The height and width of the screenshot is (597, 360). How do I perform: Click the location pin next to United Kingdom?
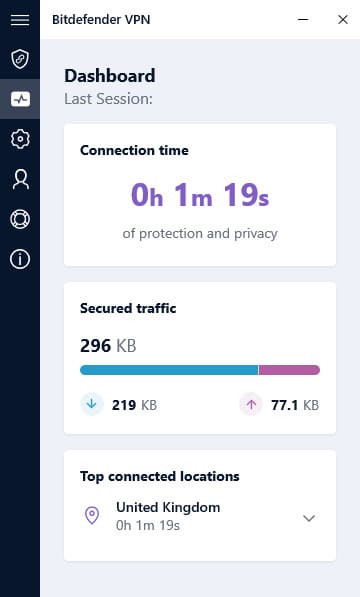(92, 516)
